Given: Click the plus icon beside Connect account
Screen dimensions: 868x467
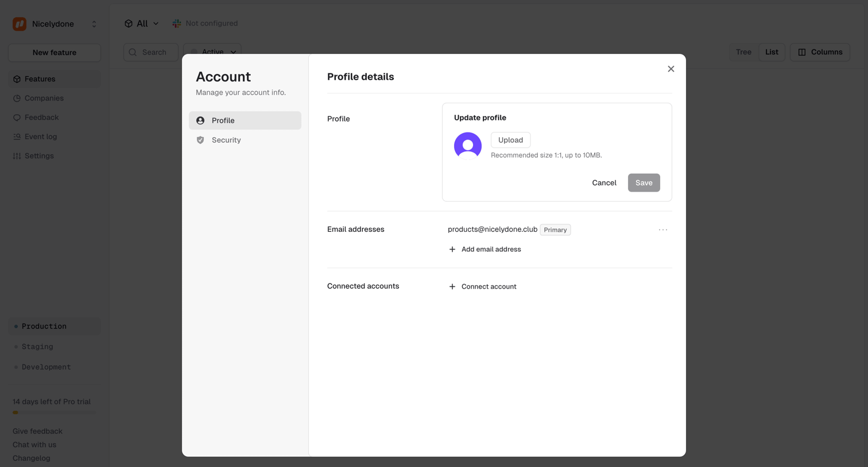Looking at the screenshot, I should (x=452, y=287).
